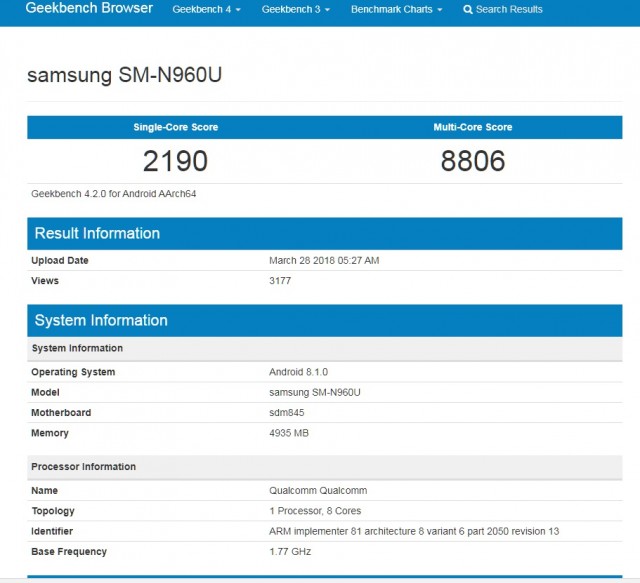Viewport: 640px width, 583px height.
Task: Click the single-core score value 2190
Action: coord(176,160)
